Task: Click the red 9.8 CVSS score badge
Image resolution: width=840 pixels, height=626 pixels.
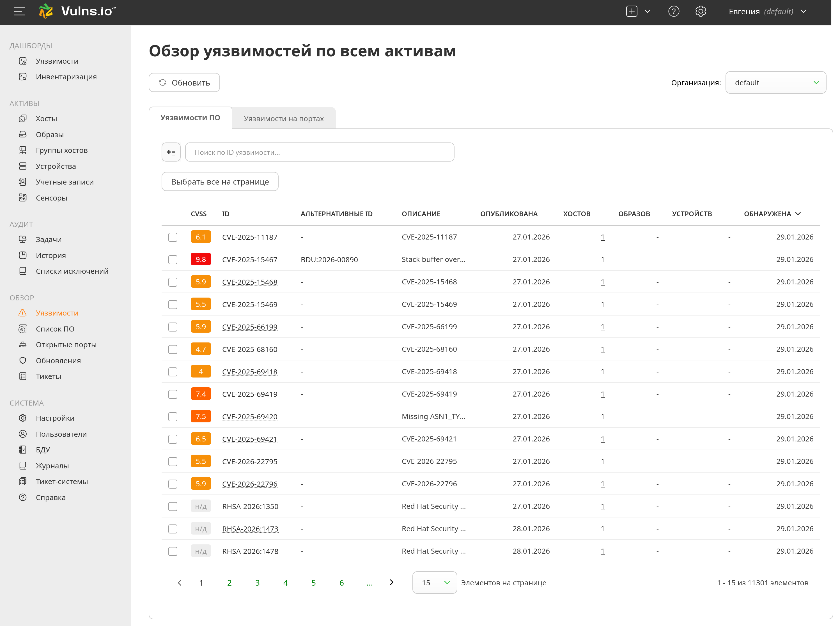Action: click(x=201, y=259)
